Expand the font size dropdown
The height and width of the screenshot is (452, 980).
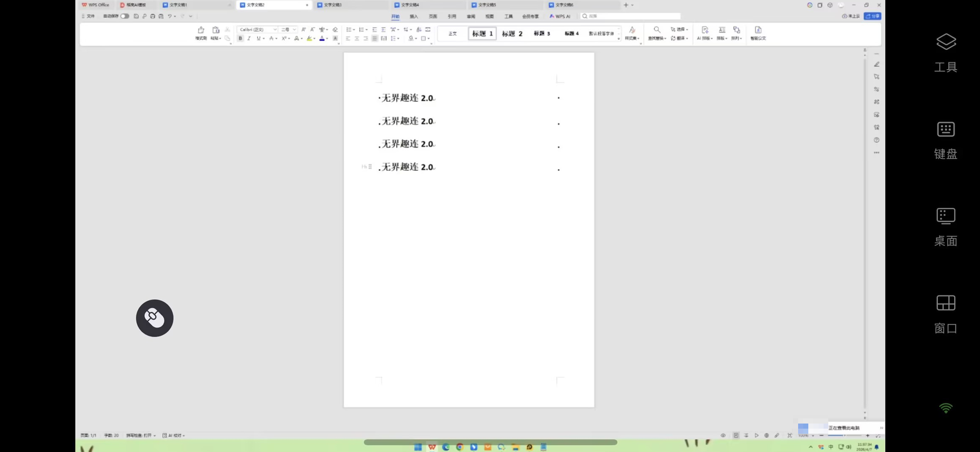point(294,29)
